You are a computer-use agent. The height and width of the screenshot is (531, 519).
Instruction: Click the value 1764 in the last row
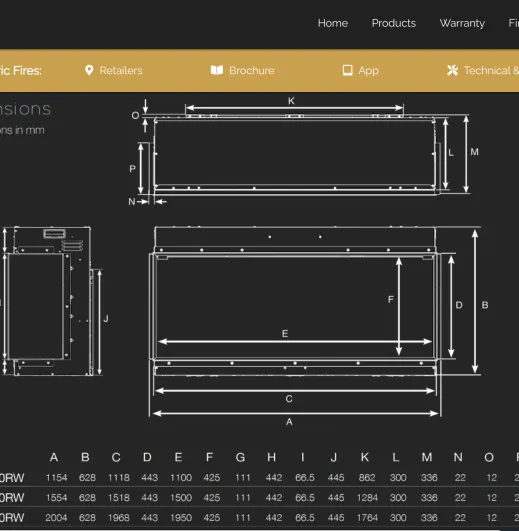pos(367,517)
